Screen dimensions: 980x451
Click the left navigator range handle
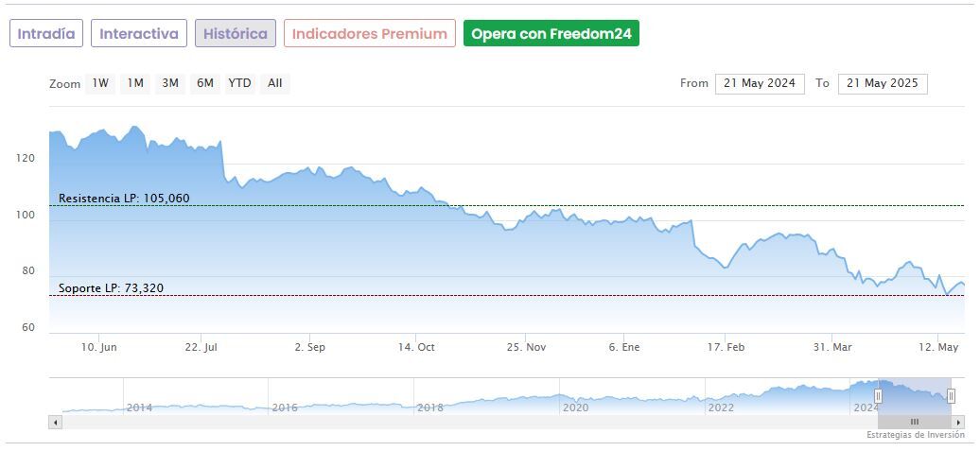click(x=878, y=396)
